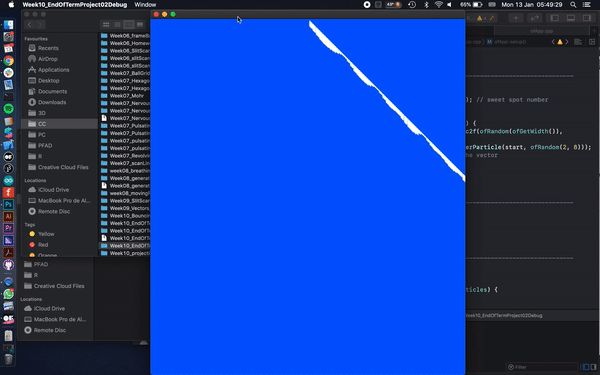This screenshot has width=600, height=375.
Task: Click the Filter field in Xcode console
Action: 542,367
